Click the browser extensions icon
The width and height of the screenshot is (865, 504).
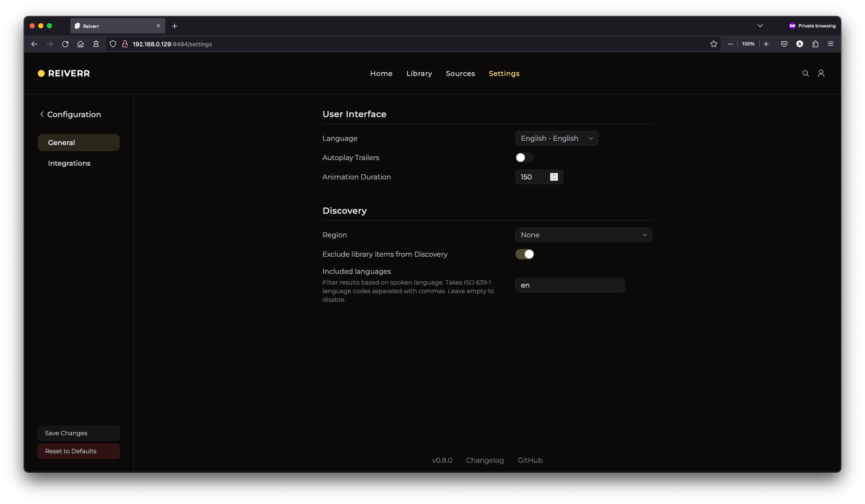[815, 44]
